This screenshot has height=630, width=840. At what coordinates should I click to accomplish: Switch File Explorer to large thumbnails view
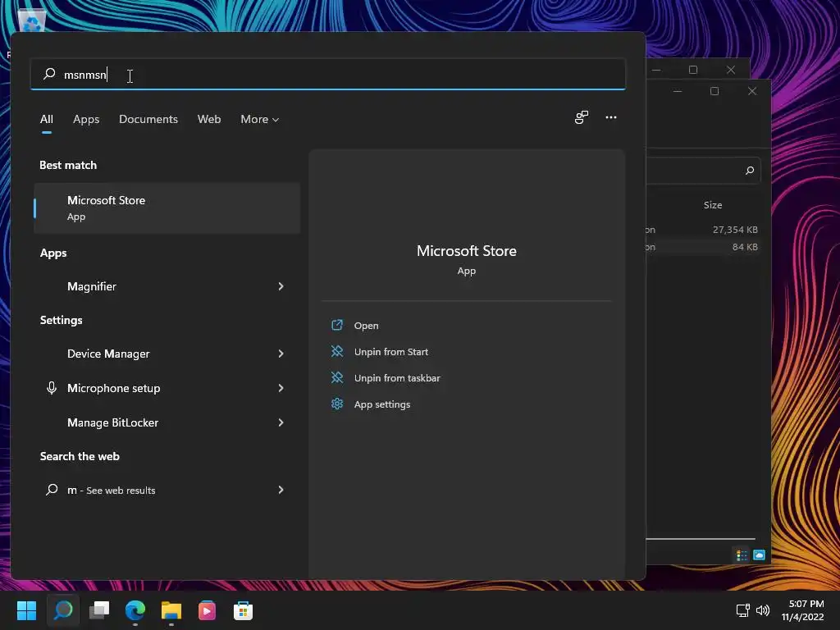pos(759,555)
